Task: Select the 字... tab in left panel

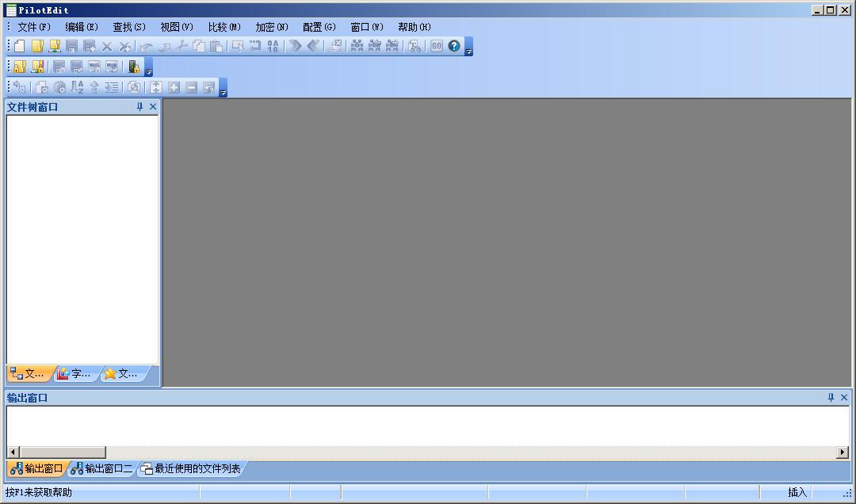Action: 75,373
